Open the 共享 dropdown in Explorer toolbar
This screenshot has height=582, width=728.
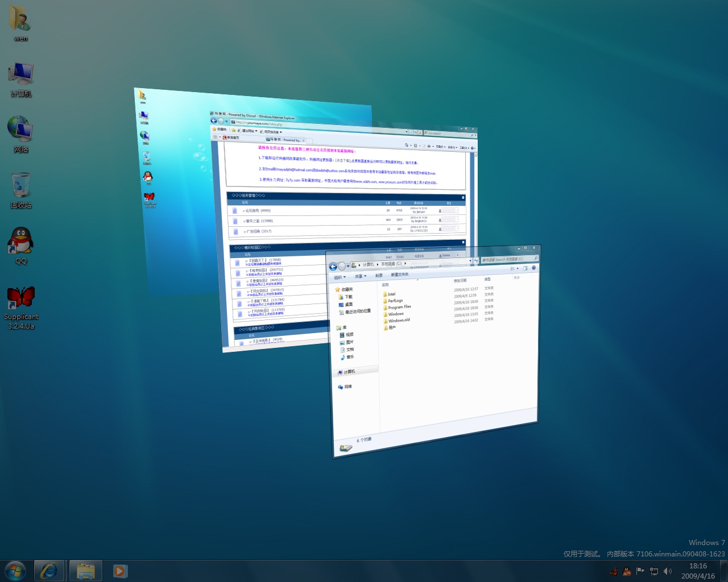click(x=361, y=276)
